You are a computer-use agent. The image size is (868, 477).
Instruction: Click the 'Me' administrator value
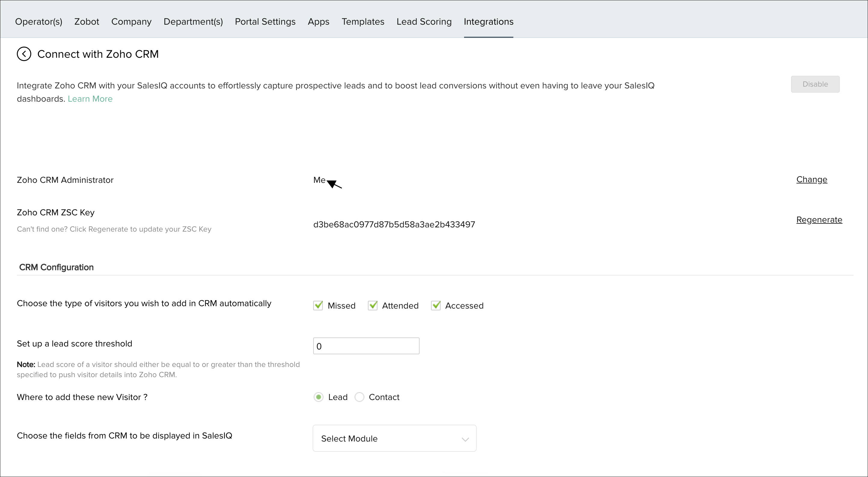319,180
